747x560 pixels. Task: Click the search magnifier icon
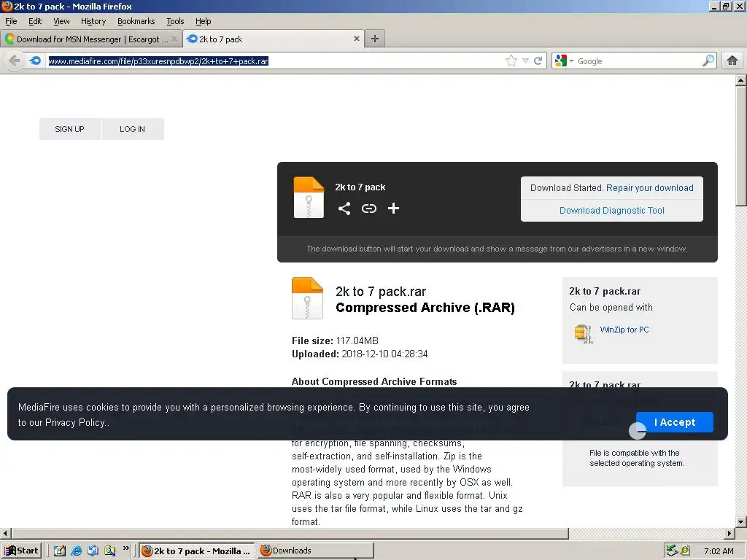[708, 61]
